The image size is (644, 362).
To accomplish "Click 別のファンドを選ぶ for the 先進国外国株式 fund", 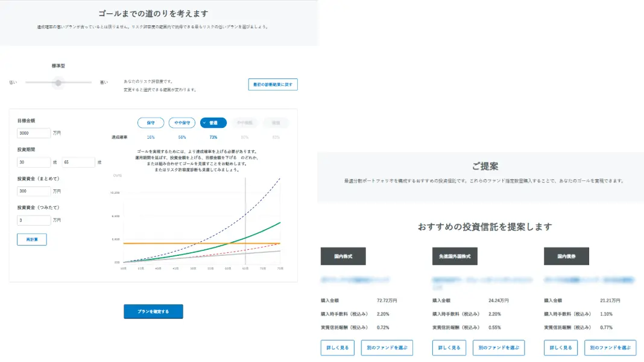I will 499,348.
